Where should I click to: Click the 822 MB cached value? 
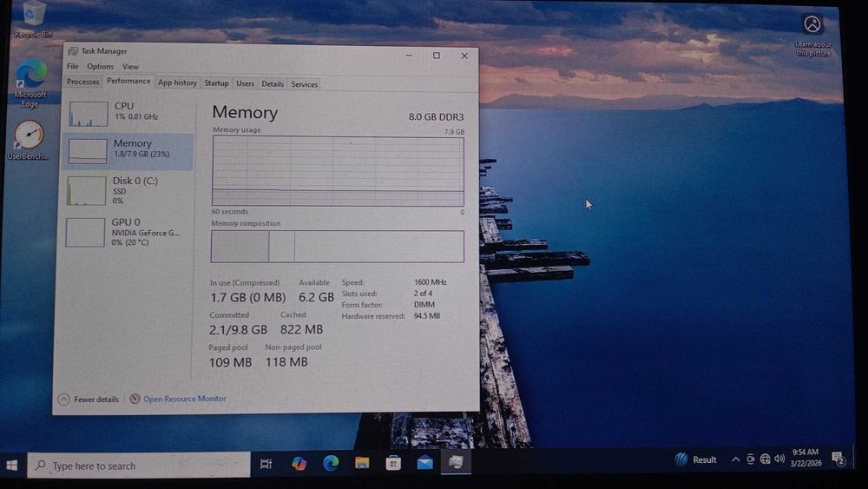point(301,329)
